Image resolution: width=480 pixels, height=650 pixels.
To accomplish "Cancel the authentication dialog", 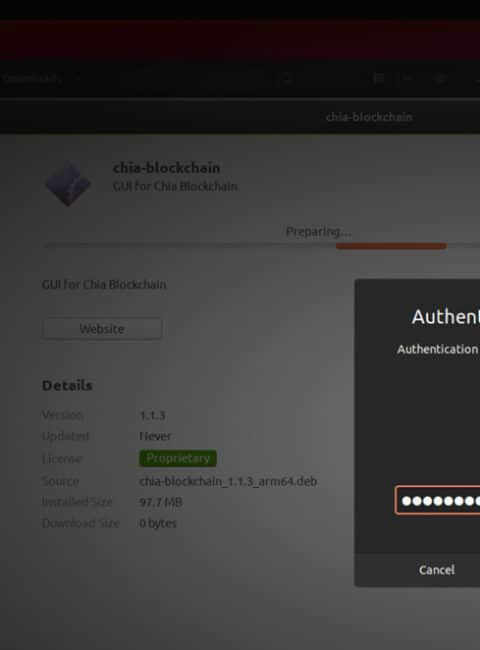I will point(436,570).
